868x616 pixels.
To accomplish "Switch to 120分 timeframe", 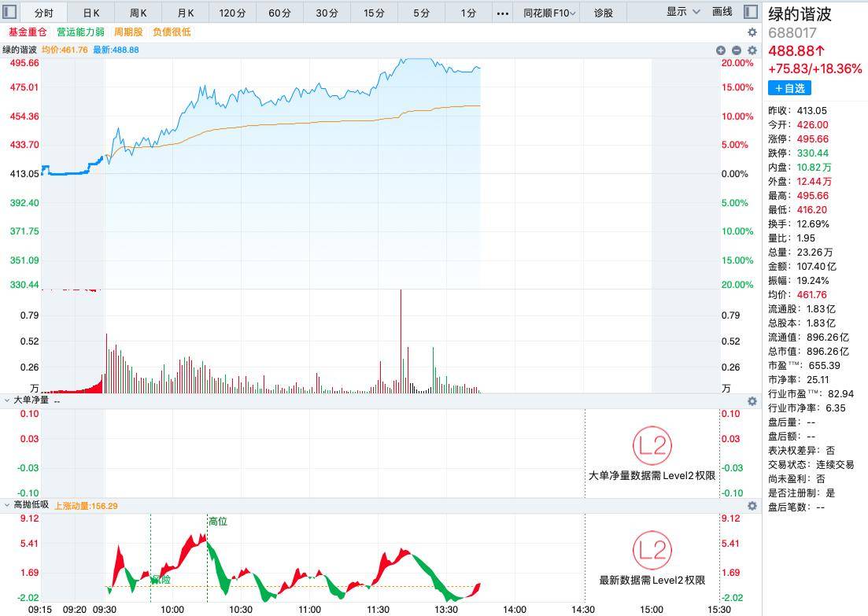I will coord(232,13).
